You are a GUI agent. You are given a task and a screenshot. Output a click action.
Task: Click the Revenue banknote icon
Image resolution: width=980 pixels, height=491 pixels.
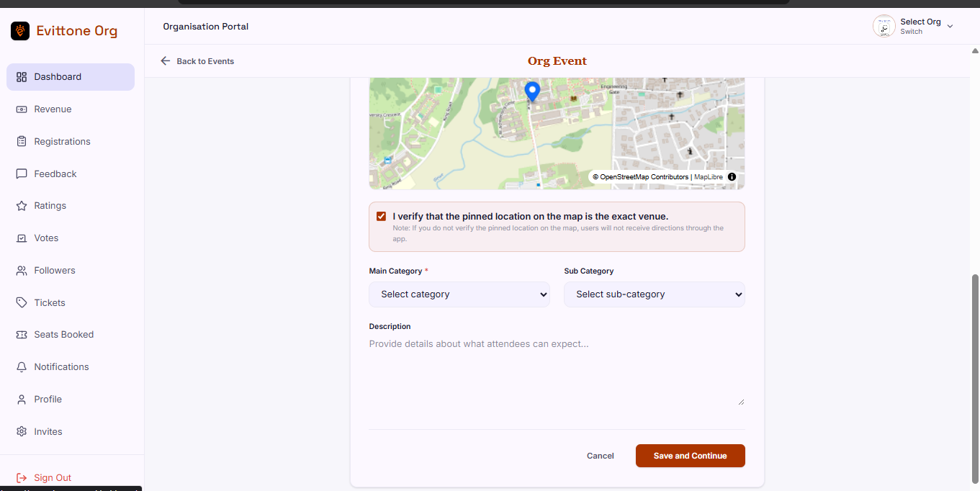click(x=22, y=109)
